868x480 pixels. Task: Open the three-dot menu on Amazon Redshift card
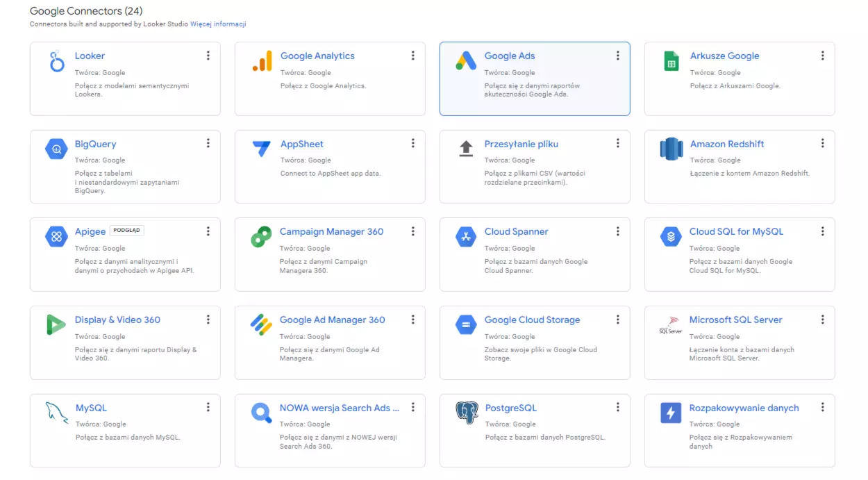pos(823,143)
